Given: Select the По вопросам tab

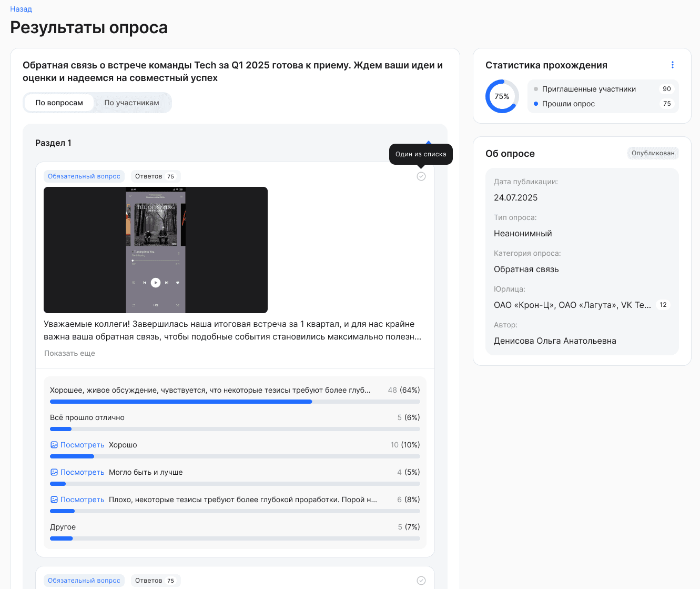Looking at the screenshot, I should [59, 103].
